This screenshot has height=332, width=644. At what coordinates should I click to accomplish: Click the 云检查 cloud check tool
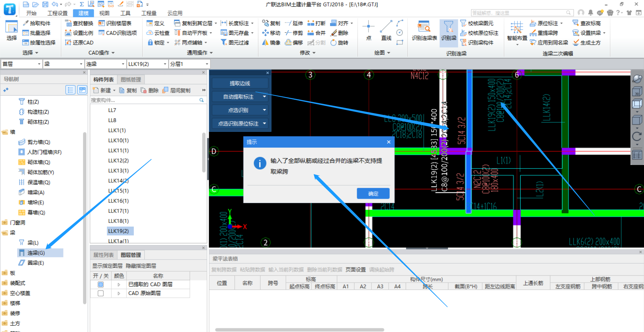click(x=158, y=33)
